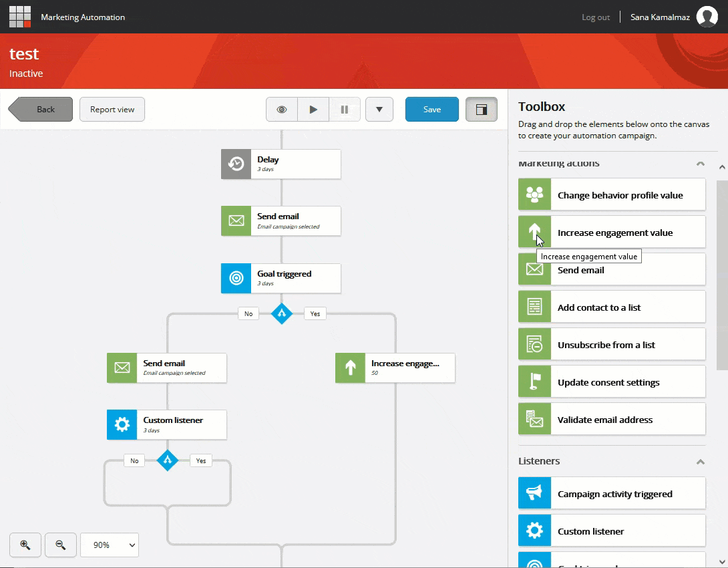Screen dimensions: 728x568
Task: Select the left branch Send email envelope icon
Action: click(x=122, y=368)
